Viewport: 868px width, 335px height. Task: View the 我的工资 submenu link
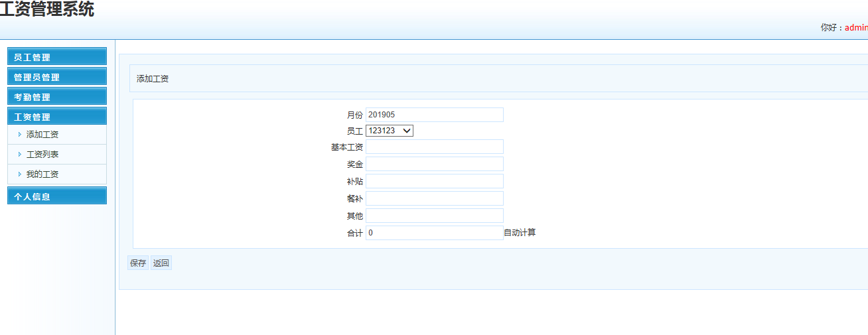click(x=42, y=174)
